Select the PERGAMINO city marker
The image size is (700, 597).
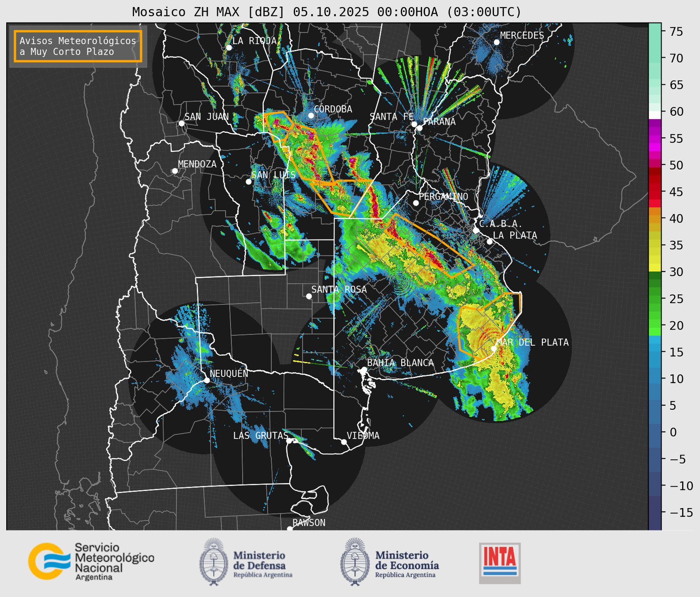coord(416,203)
